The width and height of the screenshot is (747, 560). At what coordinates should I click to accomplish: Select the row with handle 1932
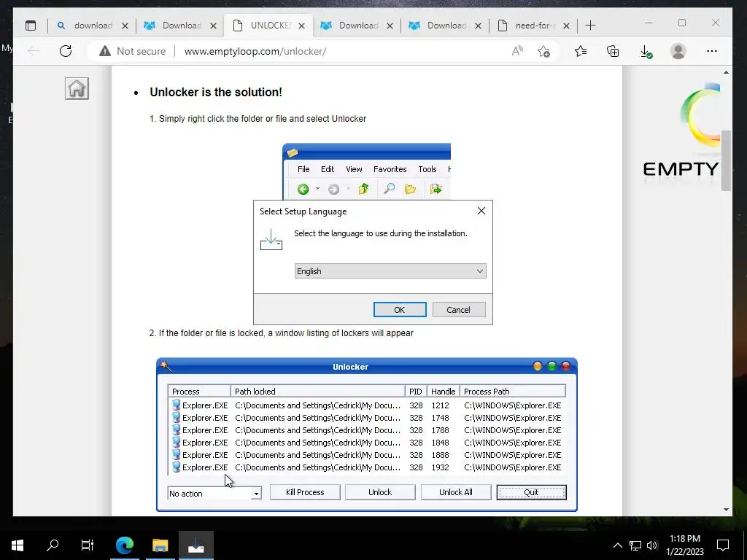pos(366,467)
